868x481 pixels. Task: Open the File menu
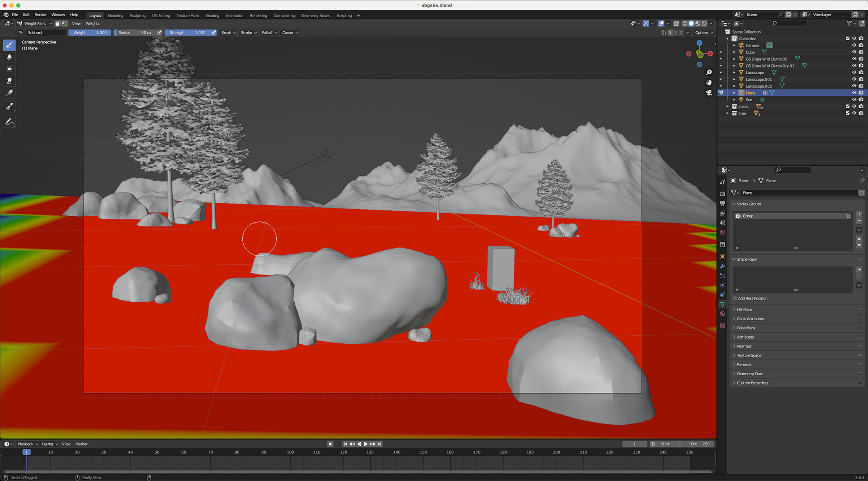point(15,14)
